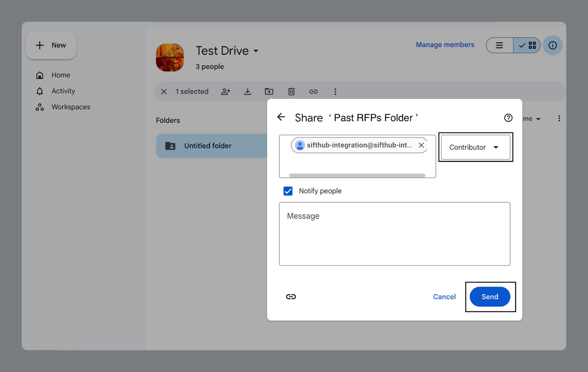Viewport: 588px width, 372px height.
Task: Click the Manage members link
Action: click(445, 45)
